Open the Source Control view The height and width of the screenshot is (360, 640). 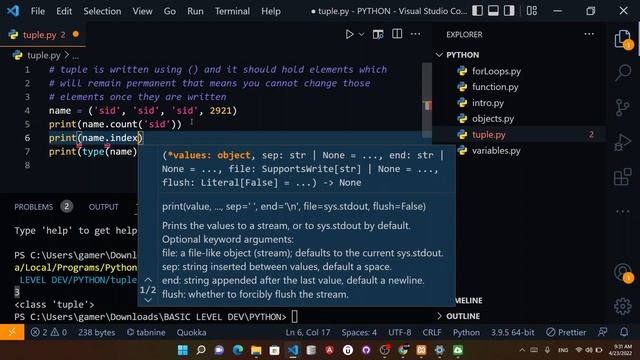(x=622, y=108)
